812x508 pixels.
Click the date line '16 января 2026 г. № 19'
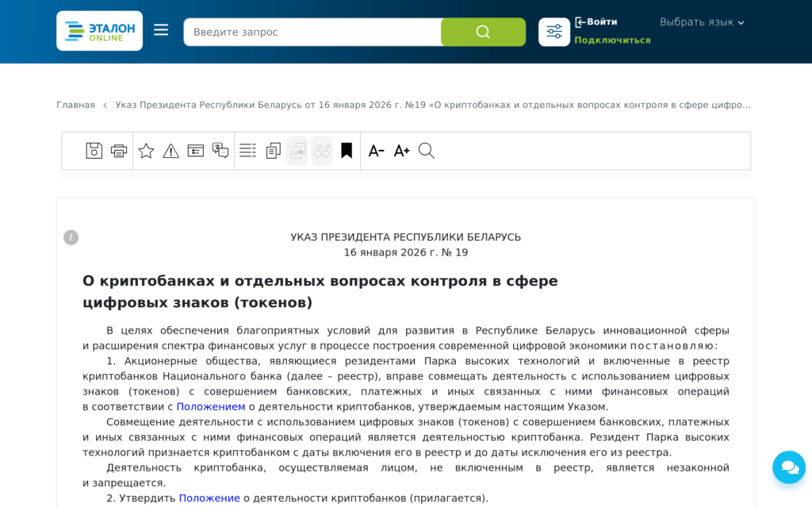pyautogui.click(x=406, y=252)
